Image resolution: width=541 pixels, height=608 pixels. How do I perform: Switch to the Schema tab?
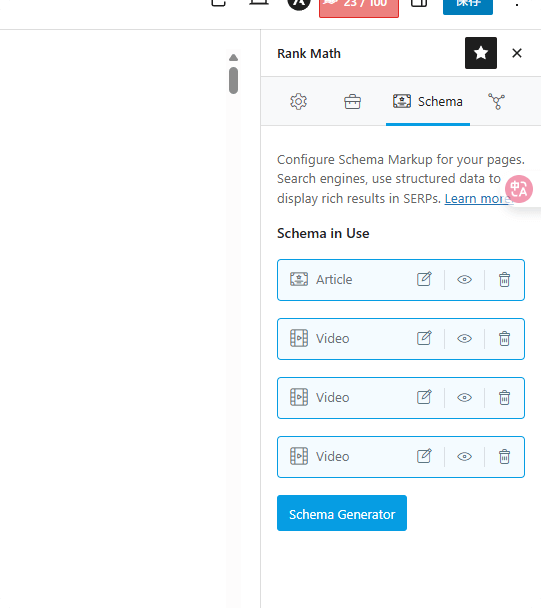point(428,102)
